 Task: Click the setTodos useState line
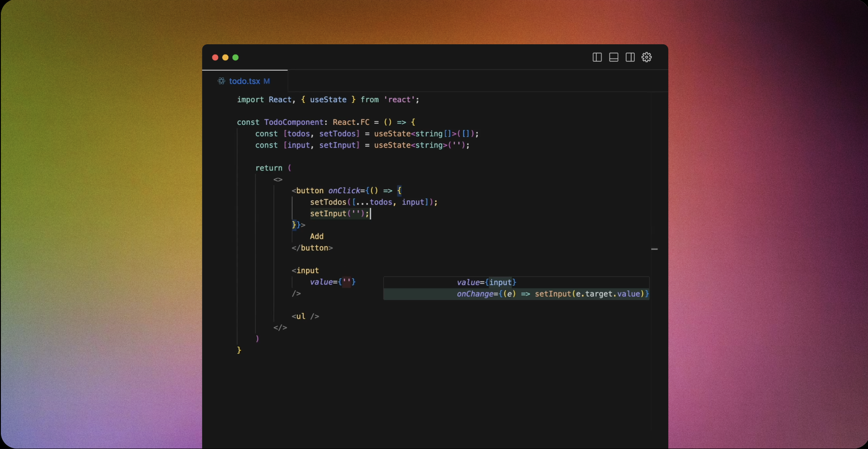(x=367, y=134)
